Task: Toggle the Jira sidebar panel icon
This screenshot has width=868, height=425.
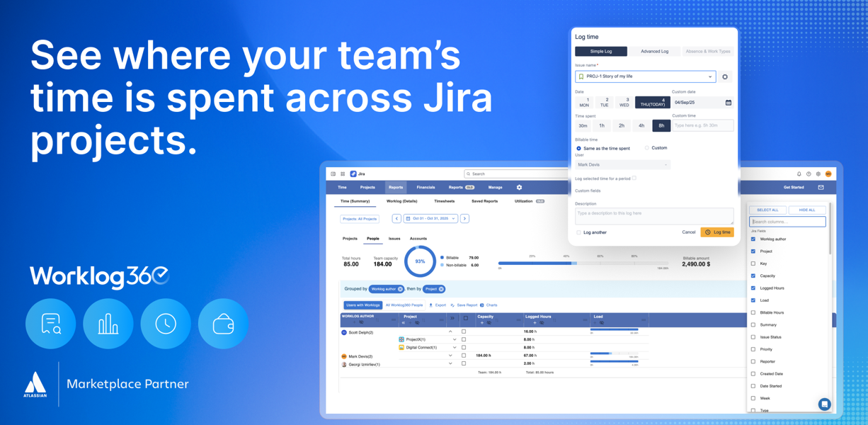Action: [x=333, y=174]
